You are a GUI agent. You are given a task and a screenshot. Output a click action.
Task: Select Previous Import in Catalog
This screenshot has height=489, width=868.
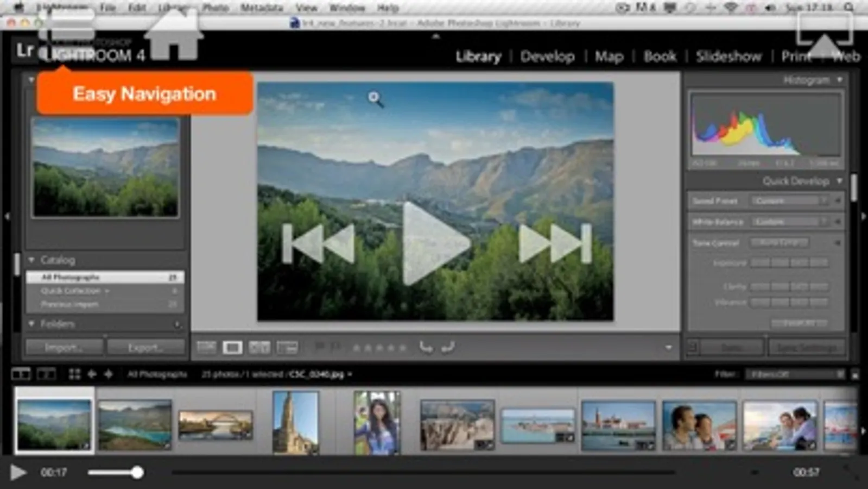coord(105,305)
